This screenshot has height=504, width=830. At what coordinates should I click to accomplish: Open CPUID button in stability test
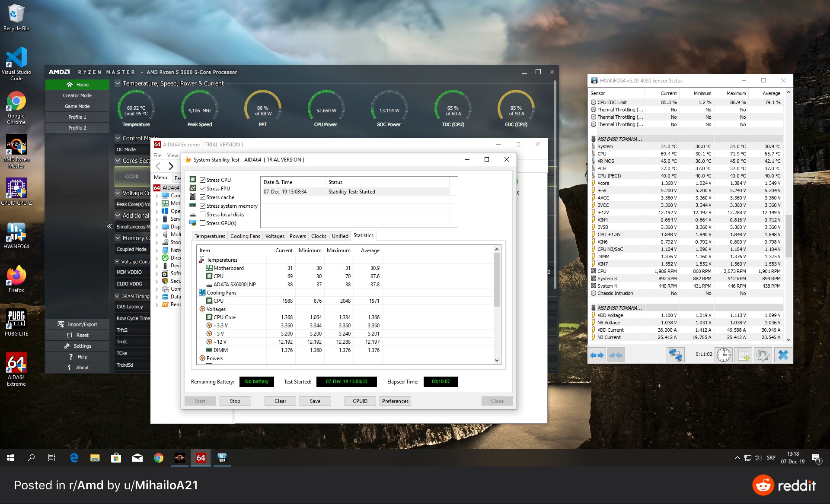tap(360, 401)
